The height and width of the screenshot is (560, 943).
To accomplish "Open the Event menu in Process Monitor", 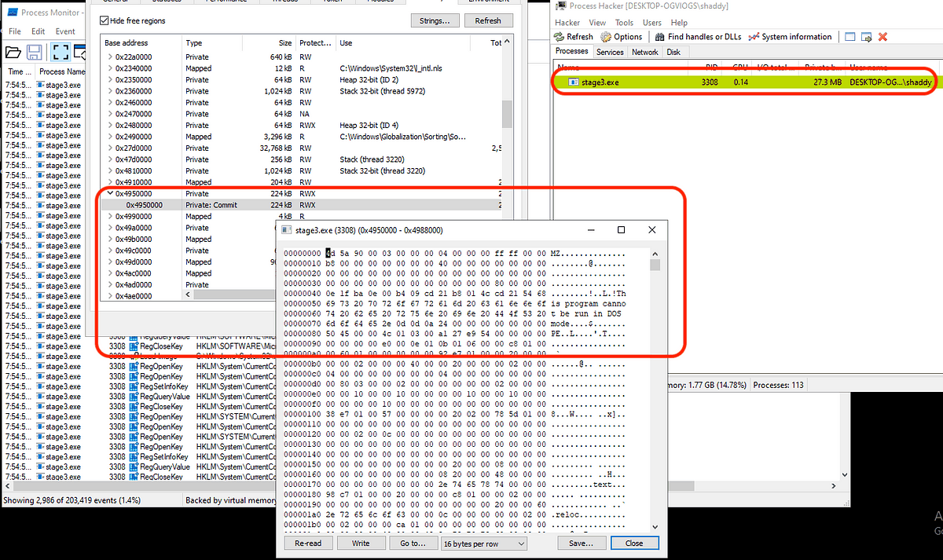I will point(66,31).
